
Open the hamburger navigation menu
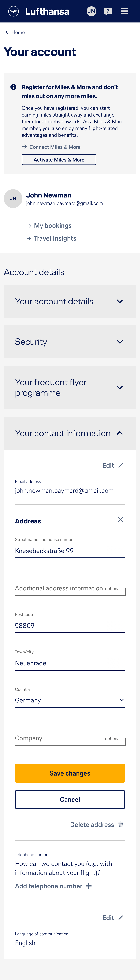(x=125, y=11)
